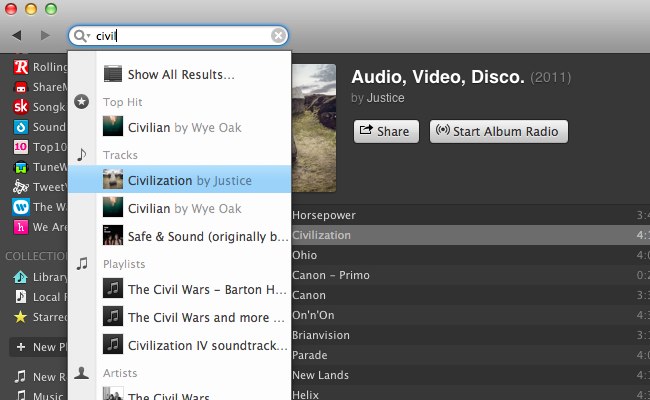This screenshot has width=650, height=400.
Task: Open the Soundrop app icon
Action: coord(21,127)
